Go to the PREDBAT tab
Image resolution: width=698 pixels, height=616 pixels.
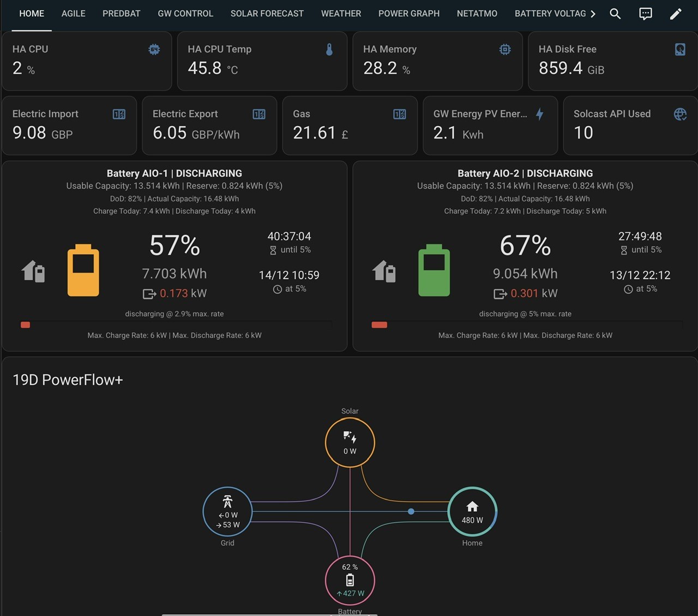[x=122, y=14]
